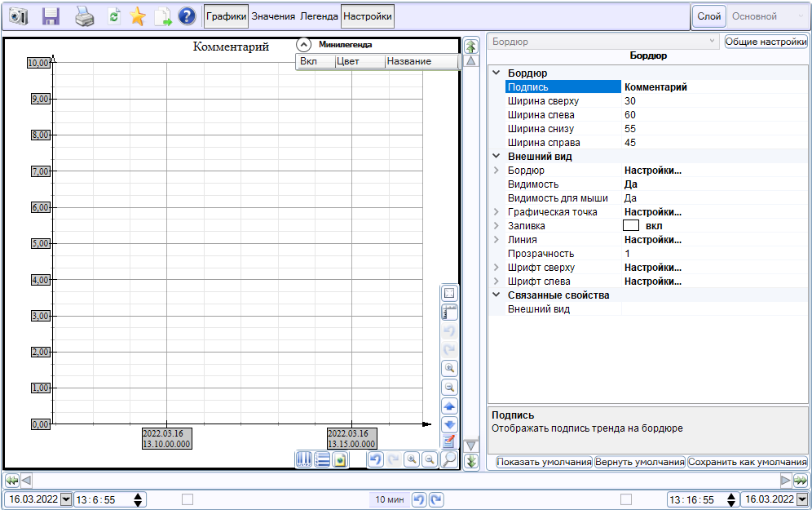Zoom out on the time axis, bottom toolbar
This screenshot has width=812, height=510.
click(430, 459)
